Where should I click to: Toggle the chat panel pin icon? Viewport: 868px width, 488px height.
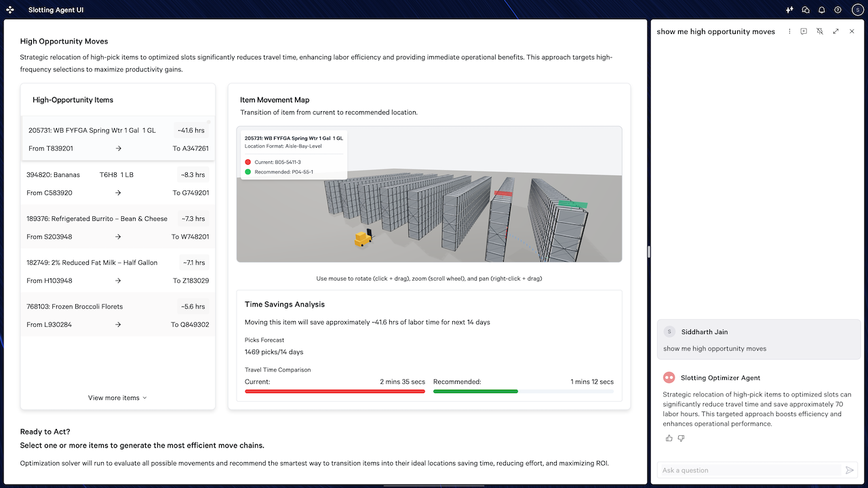click(820, 31)
